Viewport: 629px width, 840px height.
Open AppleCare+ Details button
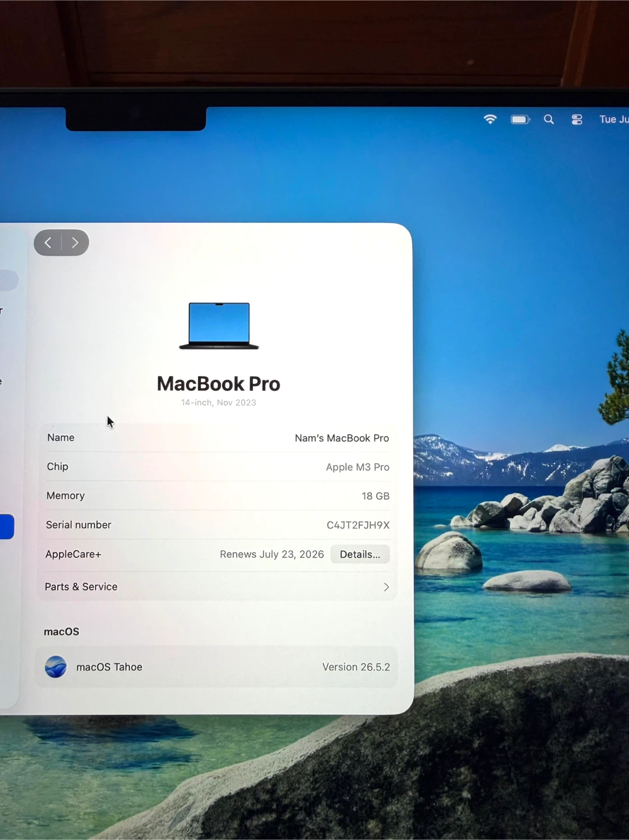coord(360,554)
